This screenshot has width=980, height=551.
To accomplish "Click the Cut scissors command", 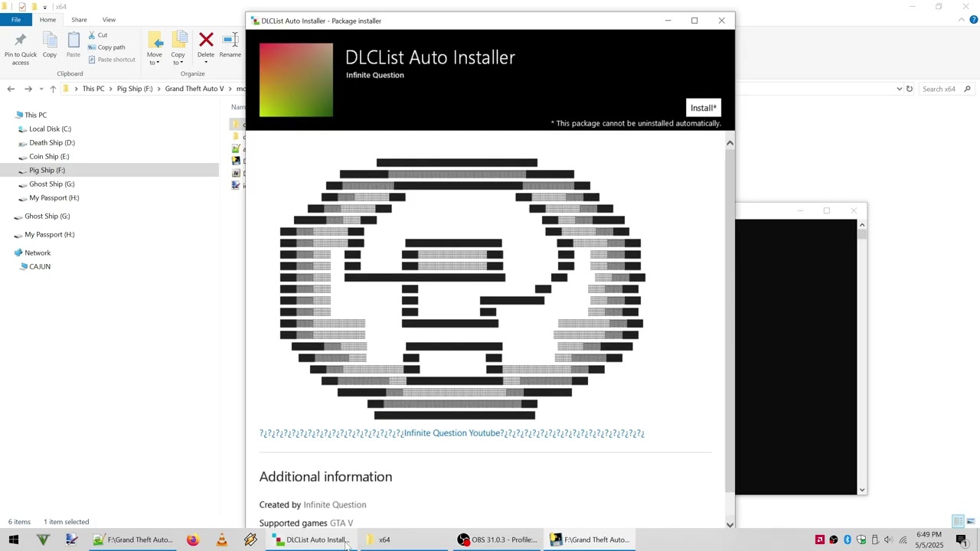I will coord(97,35).
